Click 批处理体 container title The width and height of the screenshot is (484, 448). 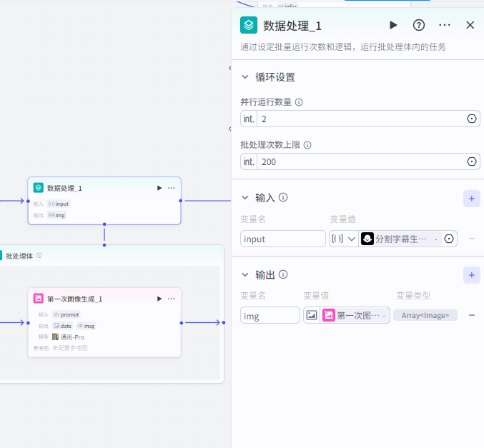[x=19, y=256]
